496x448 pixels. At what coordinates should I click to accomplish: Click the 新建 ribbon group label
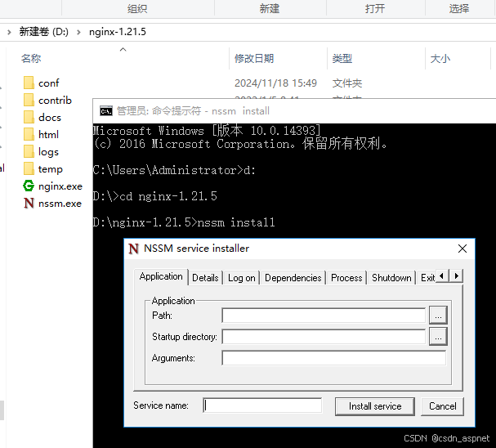click(x=270, y=8)
